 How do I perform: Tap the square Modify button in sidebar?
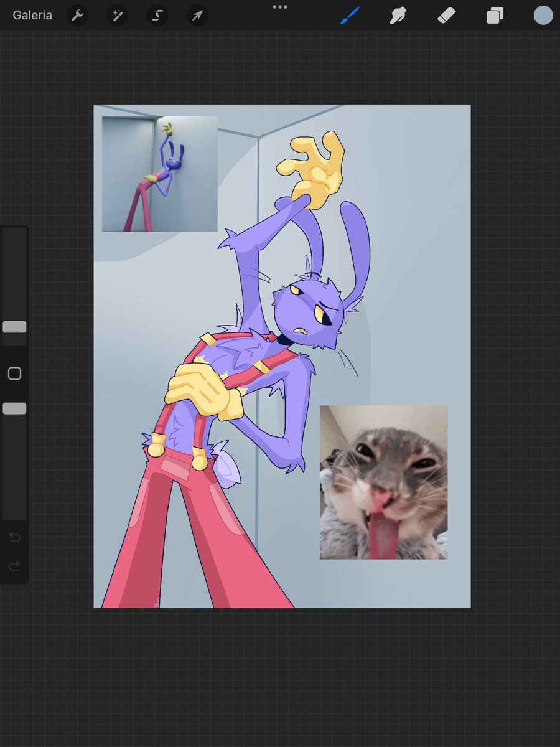pos(14,374)
